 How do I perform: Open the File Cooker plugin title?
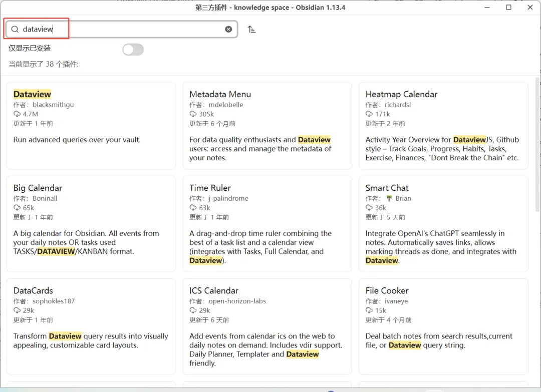click(x=387, y=291)
